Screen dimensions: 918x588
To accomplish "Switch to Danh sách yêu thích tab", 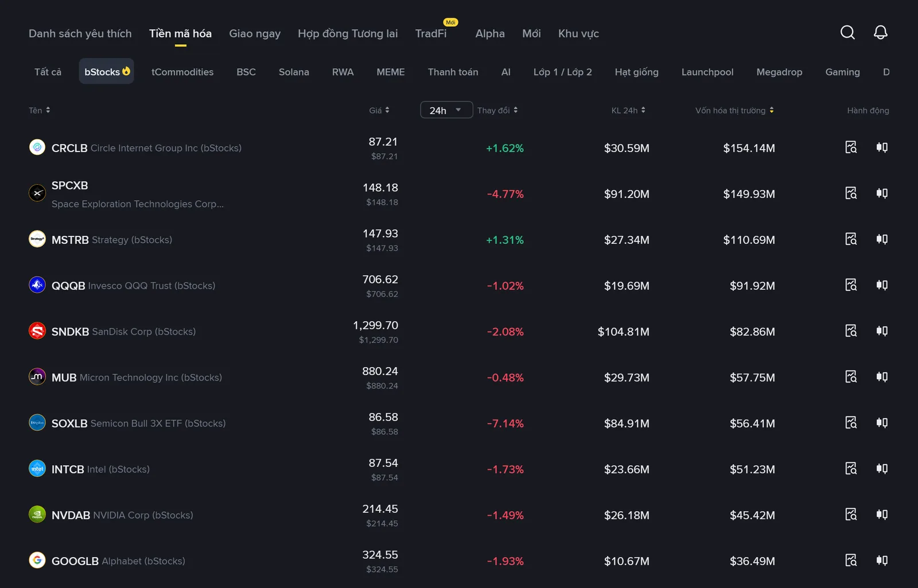I will 80,33.
